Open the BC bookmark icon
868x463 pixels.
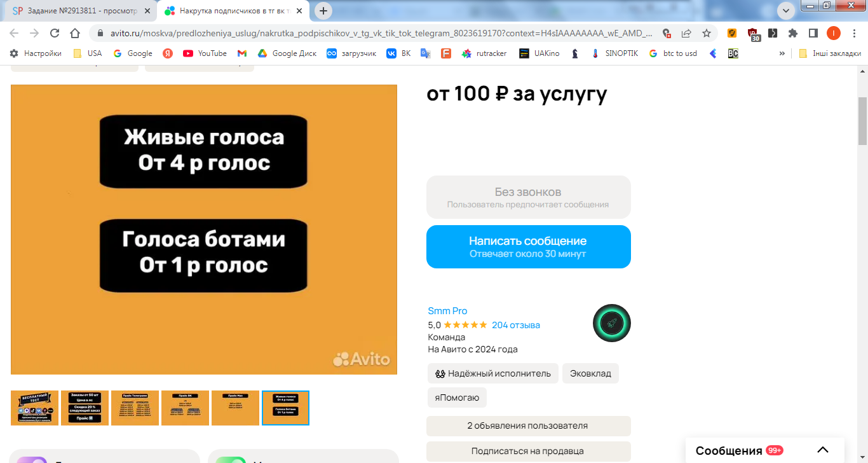click(x=733, y=53)
